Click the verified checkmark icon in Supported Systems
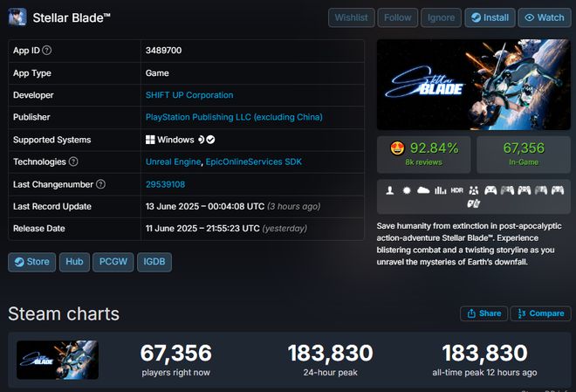 click(210, 140)
